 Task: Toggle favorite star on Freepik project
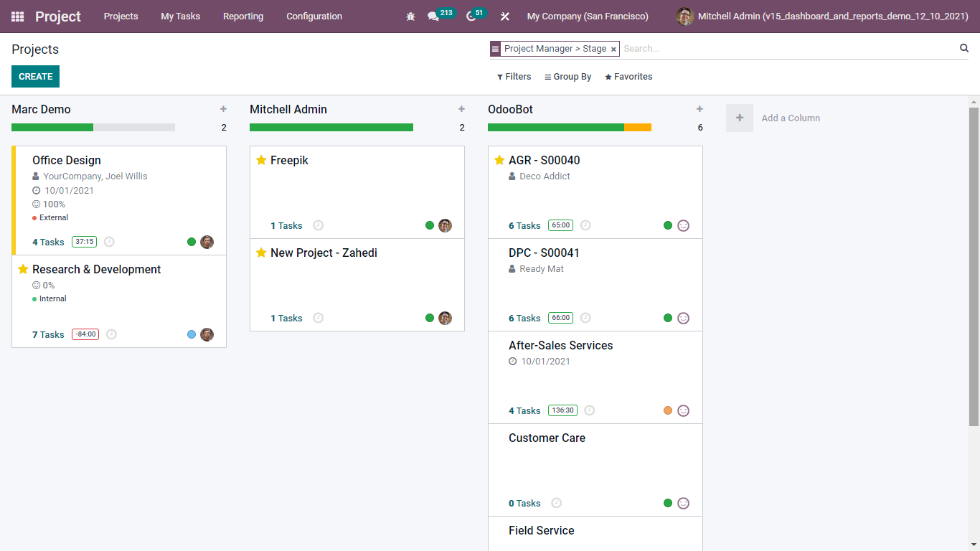tap(261, 160)
